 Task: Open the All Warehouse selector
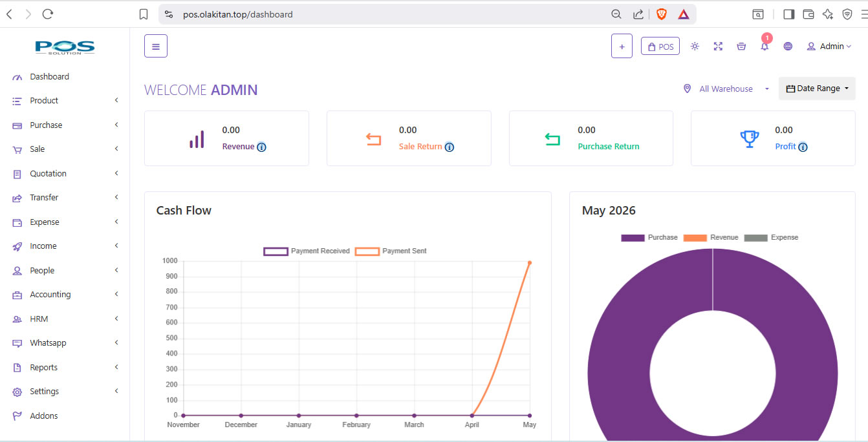tap(726, 89)
